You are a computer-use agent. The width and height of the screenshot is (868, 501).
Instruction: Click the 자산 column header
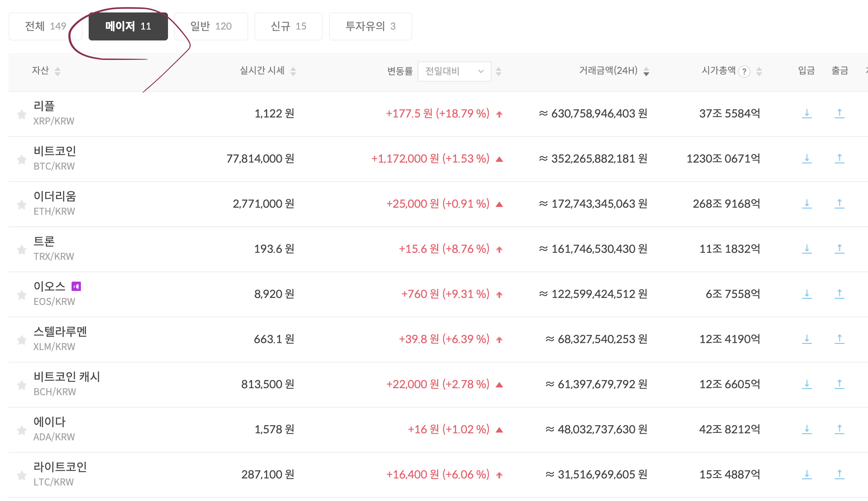40,71
